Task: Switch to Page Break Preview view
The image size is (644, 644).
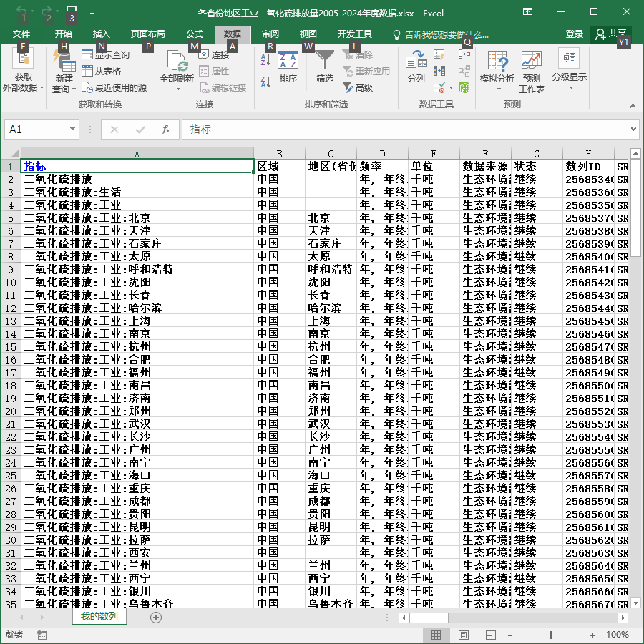Action: pos(490,635)
